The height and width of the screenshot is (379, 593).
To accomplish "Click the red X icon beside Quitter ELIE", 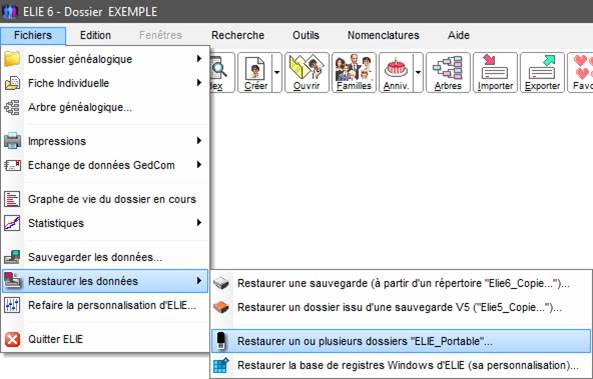I will (x=12, y=339).
